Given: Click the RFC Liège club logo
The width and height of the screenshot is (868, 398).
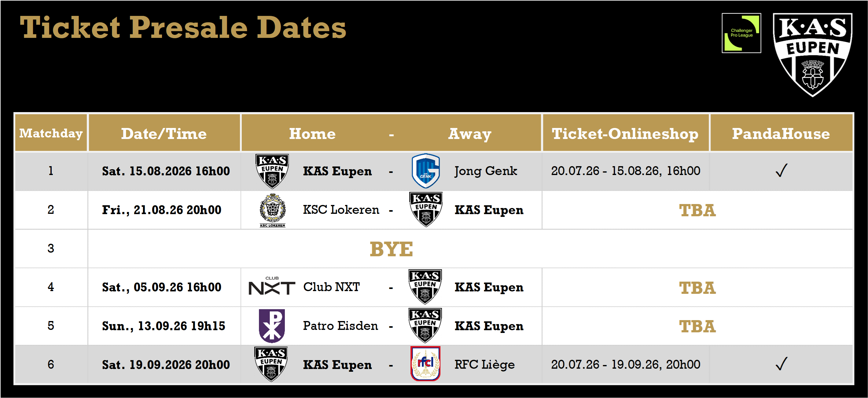Looking at the screenshot, I should [x=425, y=364].
